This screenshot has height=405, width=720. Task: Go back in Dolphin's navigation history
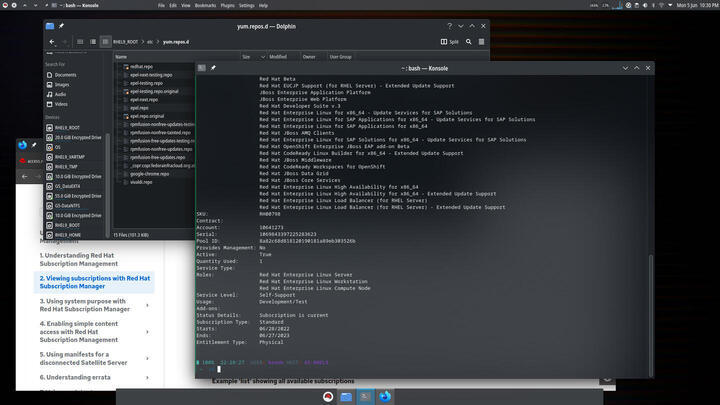click(x=52, y=42)
